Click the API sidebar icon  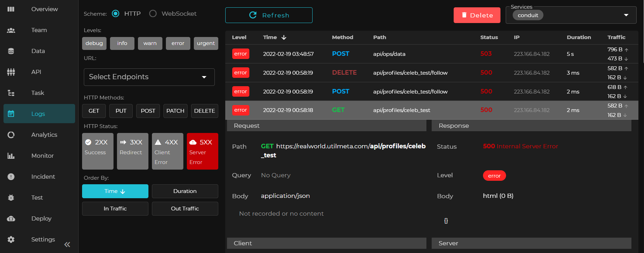click(11, 72)
